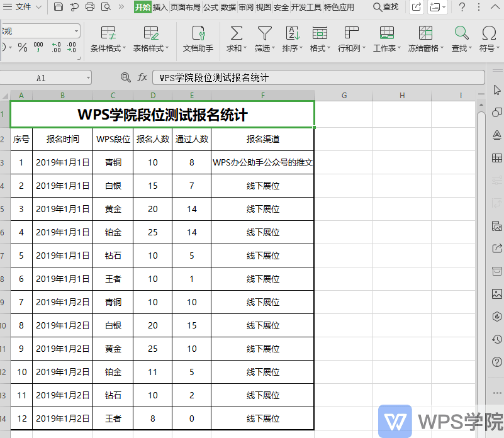Expand the 行和列 dropdown

[364, 48]
